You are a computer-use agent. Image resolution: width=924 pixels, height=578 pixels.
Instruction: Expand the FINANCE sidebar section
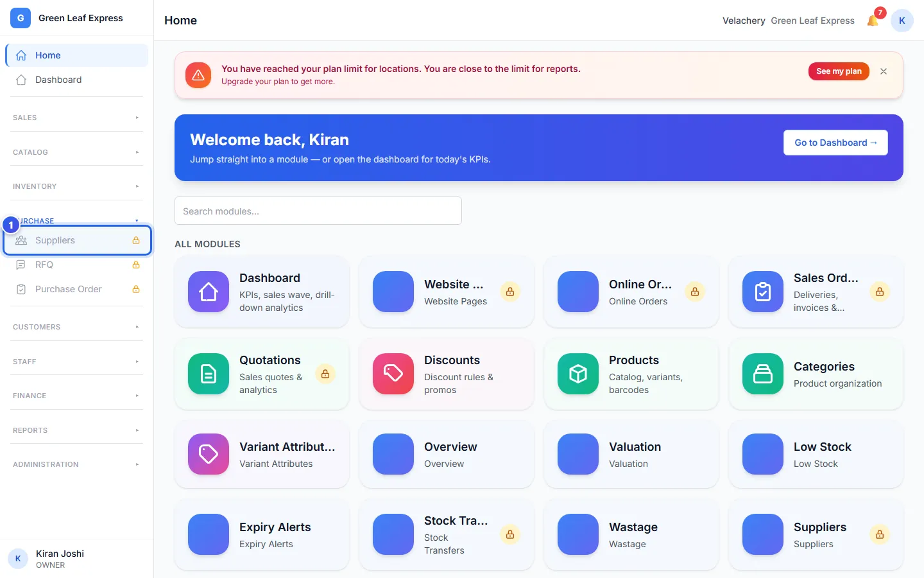point(76,396)
